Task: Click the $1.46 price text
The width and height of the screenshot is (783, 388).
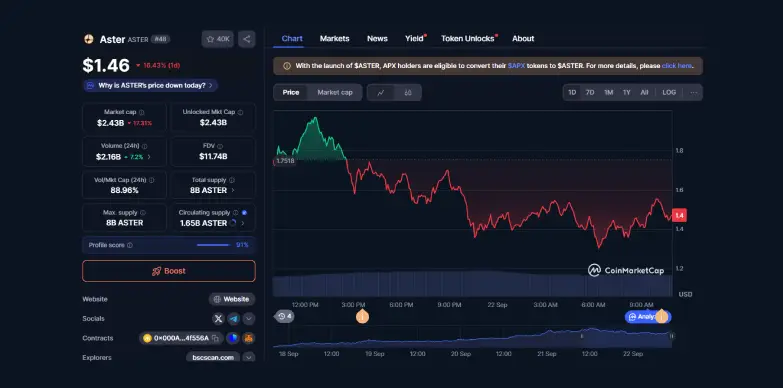Action: pos(106,65)
